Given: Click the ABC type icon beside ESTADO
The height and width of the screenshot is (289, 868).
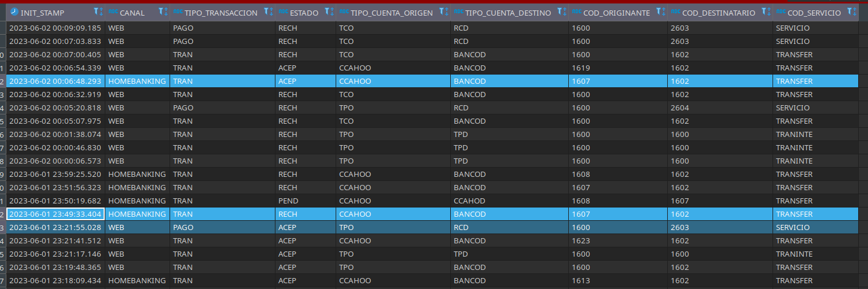Looking at the screenshot, I should (x=283, y=12).
